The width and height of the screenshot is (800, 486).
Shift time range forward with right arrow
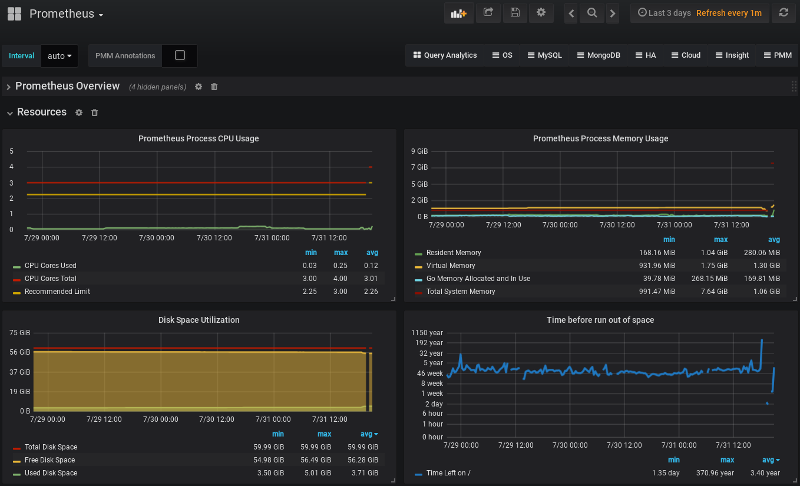[612, 13]
